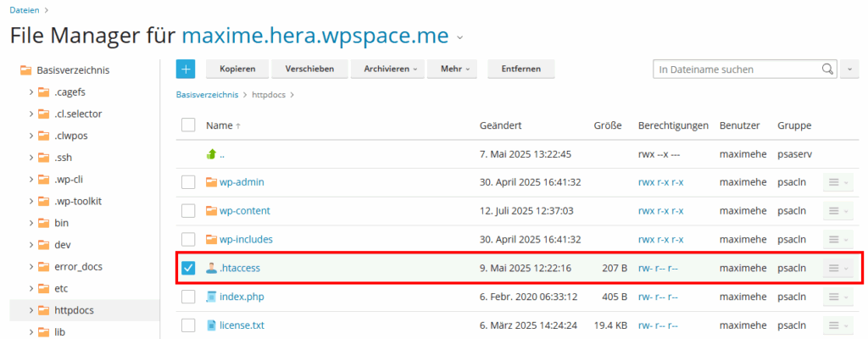Click the license.txt file icon

(x=211, y=325)
